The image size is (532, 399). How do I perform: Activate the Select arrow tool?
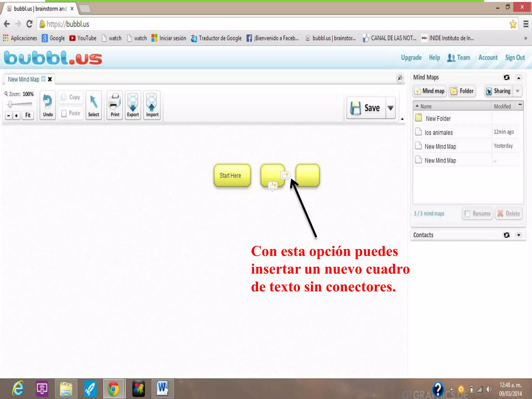[94, 105]
